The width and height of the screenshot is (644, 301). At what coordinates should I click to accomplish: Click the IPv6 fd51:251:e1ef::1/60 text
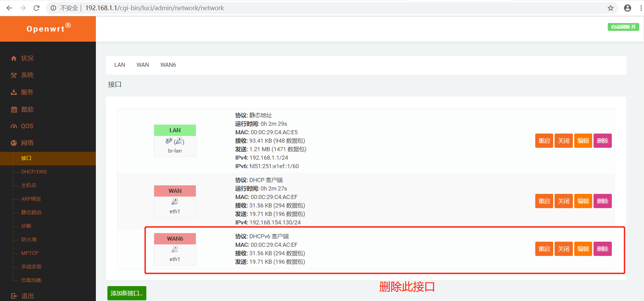point(267,166)
